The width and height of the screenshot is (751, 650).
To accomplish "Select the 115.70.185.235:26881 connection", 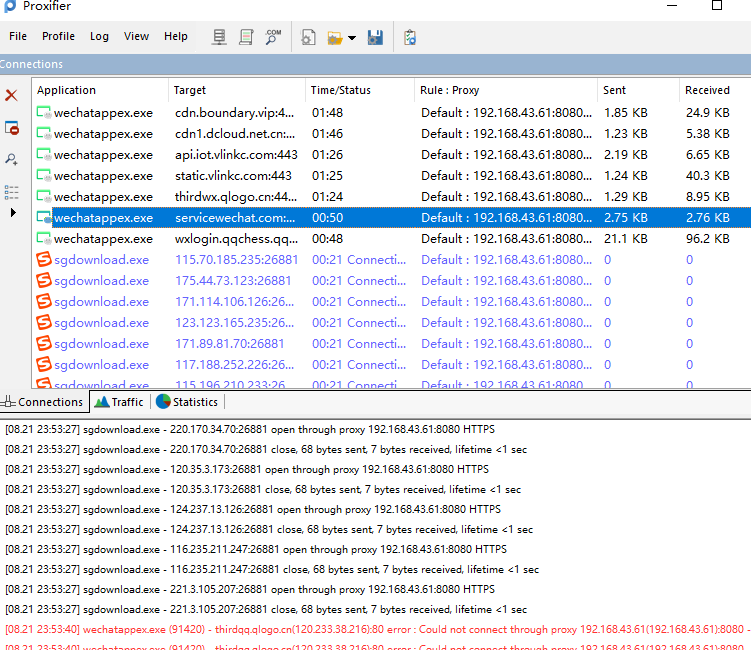I will click(x=392, y=260).
